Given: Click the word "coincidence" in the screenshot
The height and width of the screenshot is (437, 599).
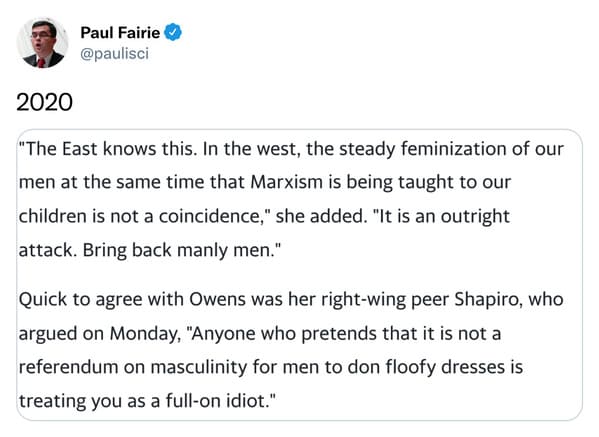Looking at the screenshot, I should [x=209, y=216].
